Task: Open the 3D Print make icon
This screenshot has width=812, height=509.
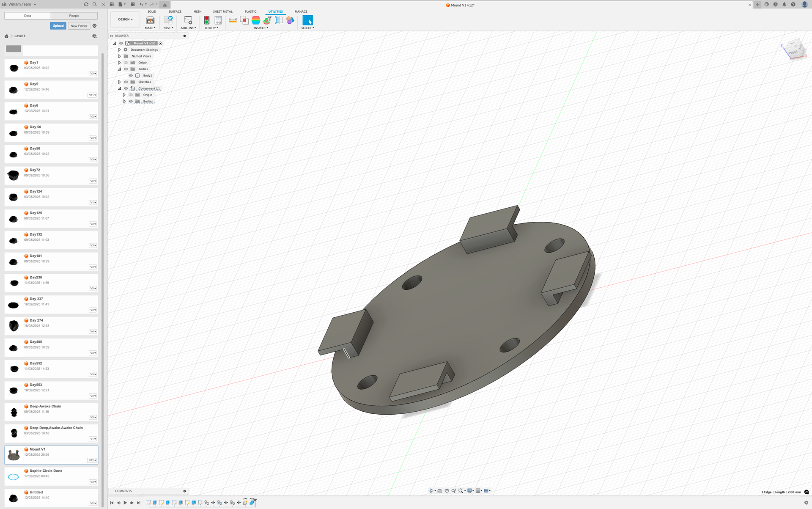Action: pos(150,20)
